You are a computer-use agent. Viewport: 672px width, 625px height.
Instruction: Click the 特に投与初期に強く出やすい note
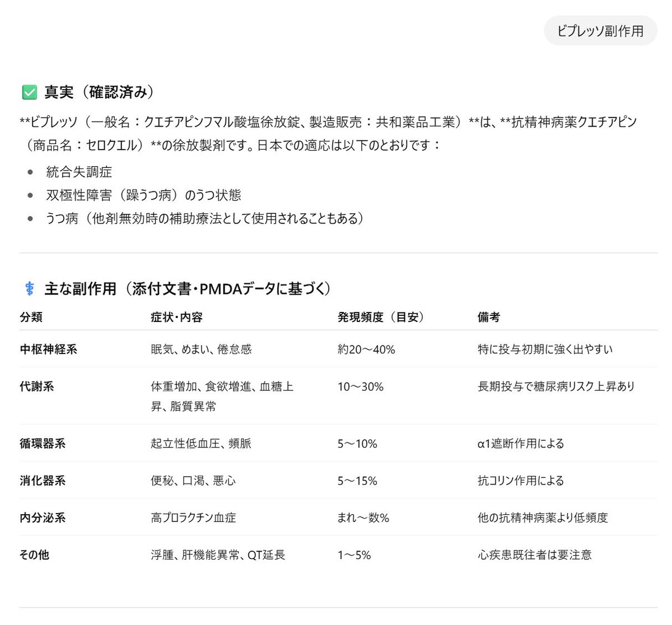tap(545, 349)
